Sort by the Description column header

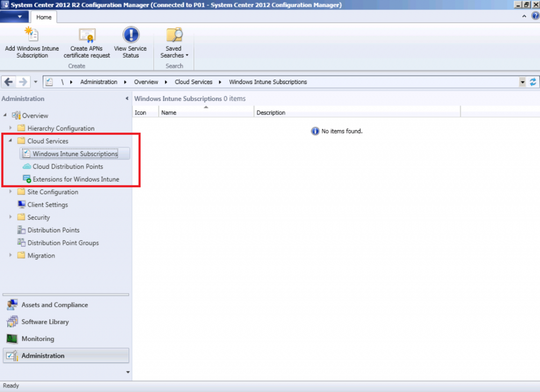tap(357, 113)
